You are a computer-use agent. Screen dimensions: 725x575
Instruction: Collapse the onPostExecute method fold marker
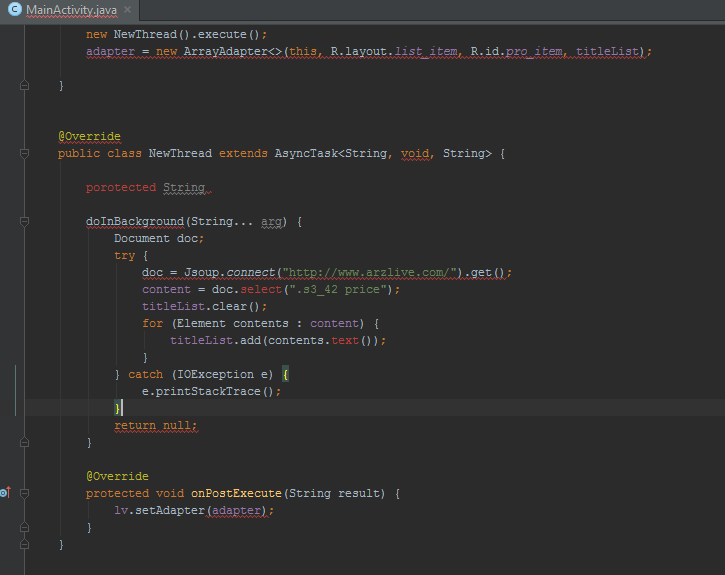pyautogui.click(x=24, y=493)
